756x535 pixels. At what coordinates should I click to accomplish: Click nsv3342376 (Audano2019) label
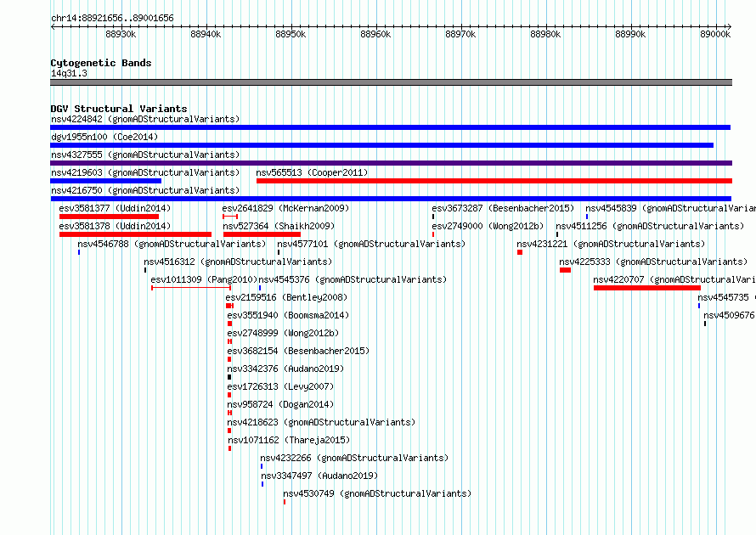coord(285,369)
